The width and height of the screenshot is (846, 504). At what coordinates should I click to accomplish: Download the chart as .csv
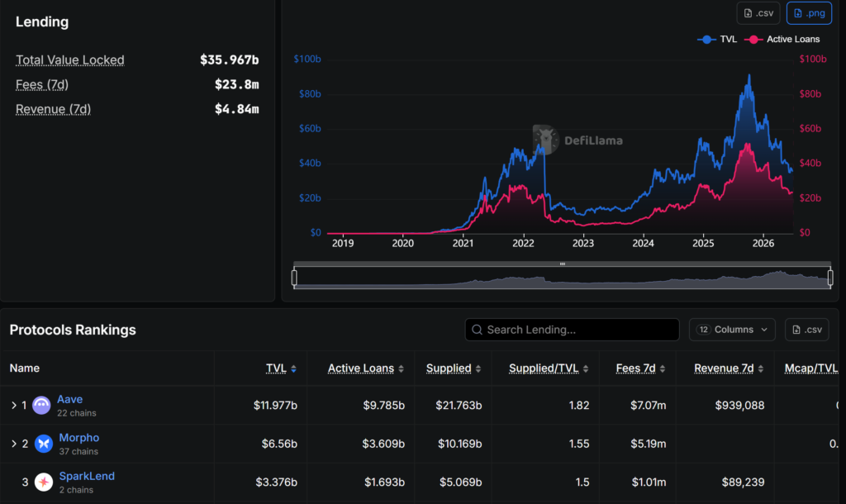758,13
